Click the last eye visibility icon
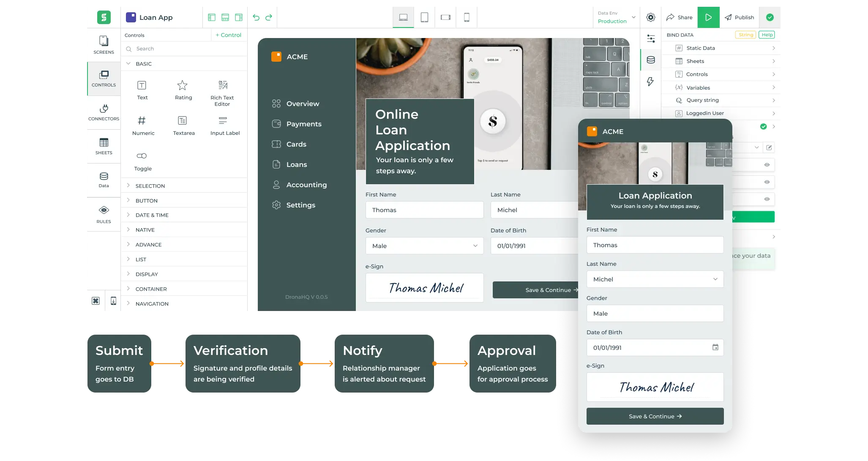Viewport: 868px width, 461px height. coord(767,199)
